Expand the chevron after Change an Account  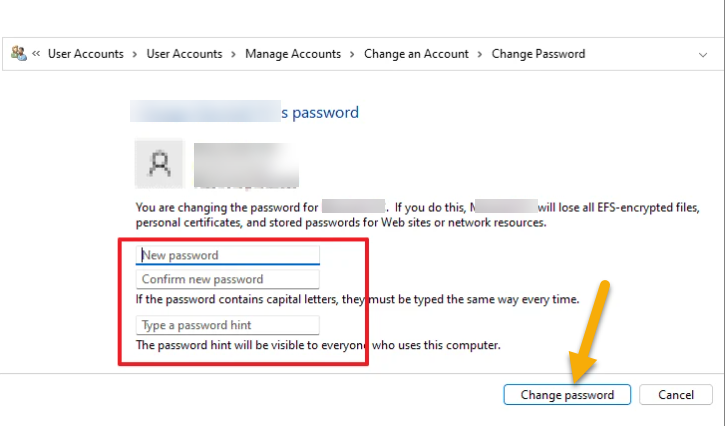(481, 54)
